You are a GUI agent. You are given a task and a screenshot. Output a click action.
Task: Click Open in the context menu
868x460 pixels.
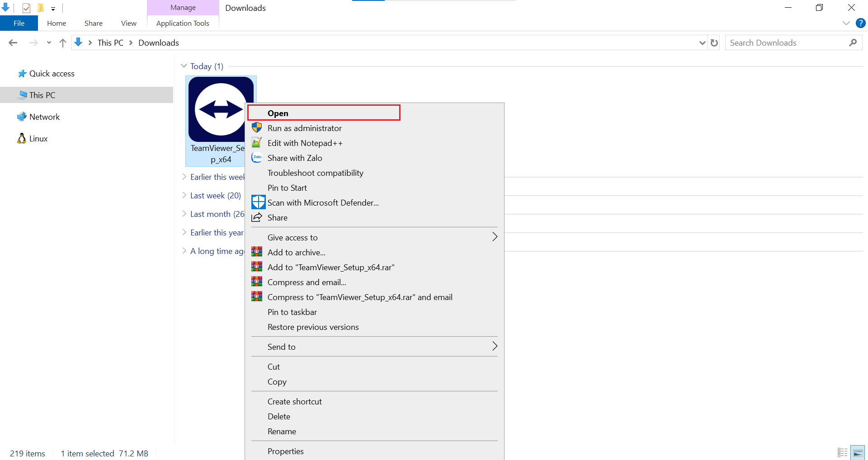pyautogui.click(x=278, y=113)
